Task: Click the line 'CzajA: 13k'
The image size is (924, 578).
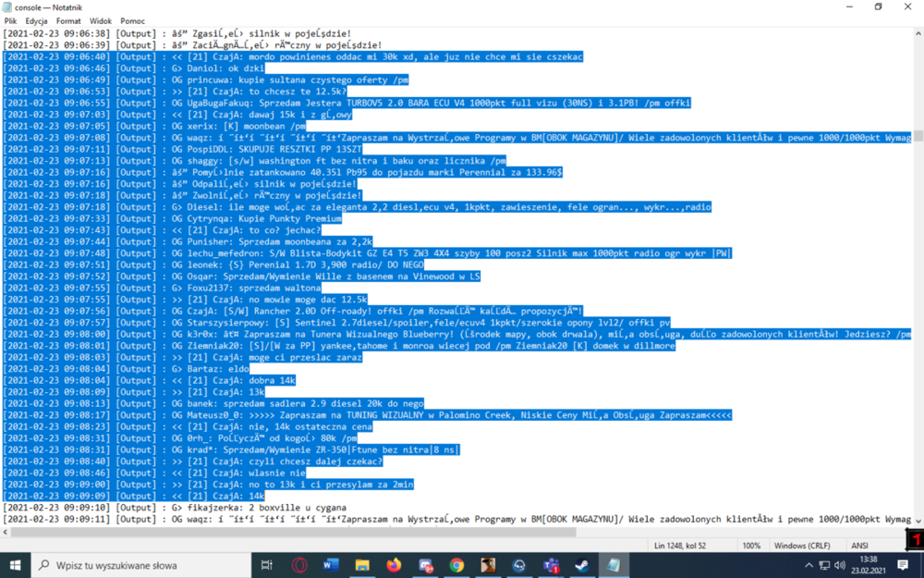Action: tap(134, 391)
